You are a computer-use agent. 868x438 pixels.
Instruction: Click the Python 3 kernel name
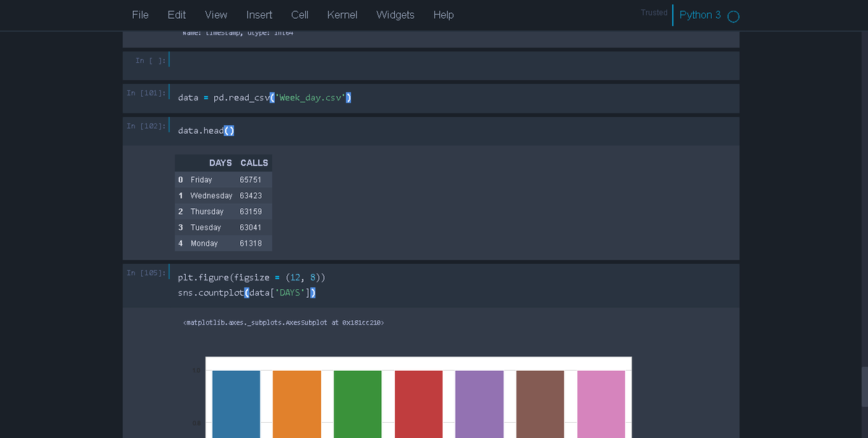(700, 15)
